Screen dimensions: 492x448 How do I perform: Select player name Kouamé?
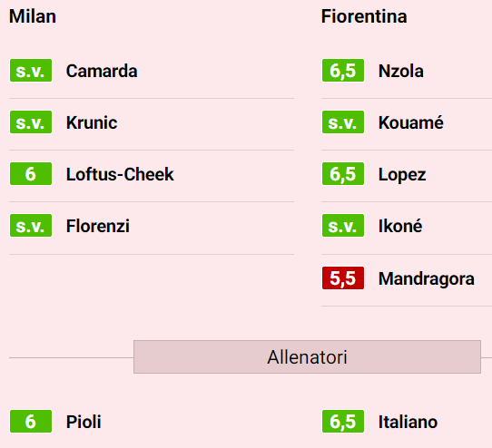411,122
